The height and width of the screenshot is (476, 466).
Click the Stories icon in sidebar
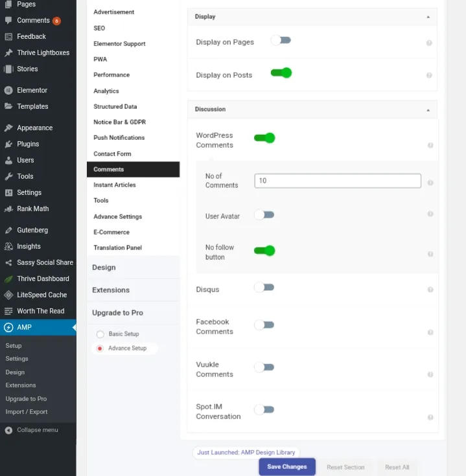(x=8, y=69)
